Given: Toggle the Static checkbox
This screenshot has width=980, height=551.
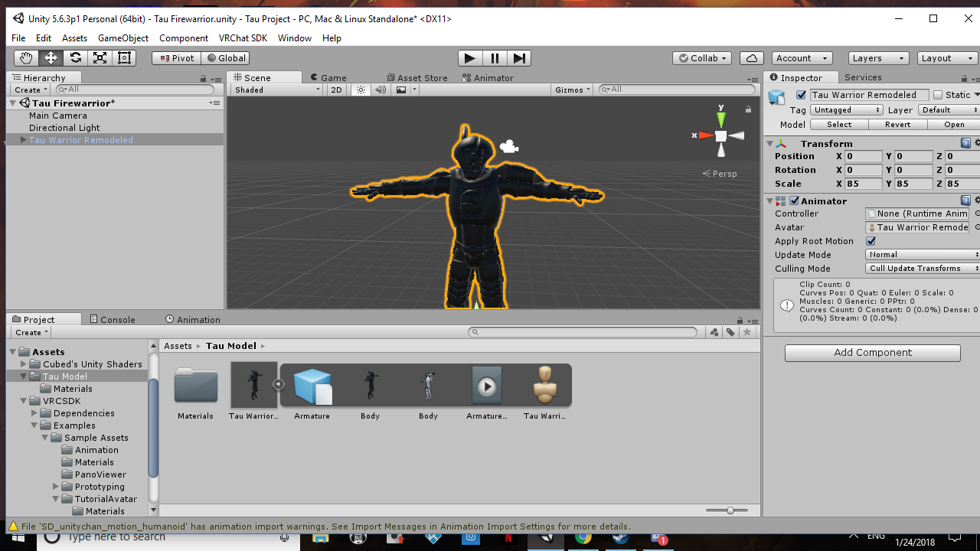Looking at the screenshot, I should click(x=937, y=95).
